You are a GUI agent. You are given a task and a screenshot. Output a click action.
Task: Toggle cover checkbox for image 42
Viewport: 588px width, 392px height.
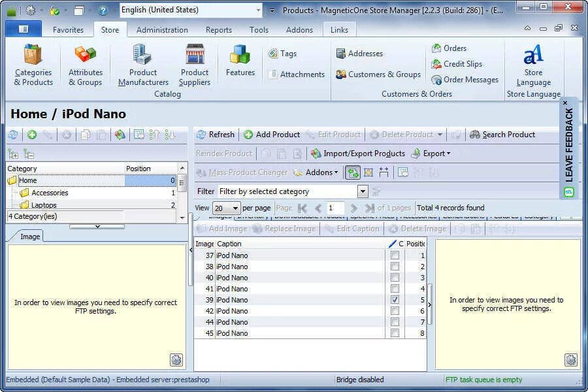click(395, 310)
